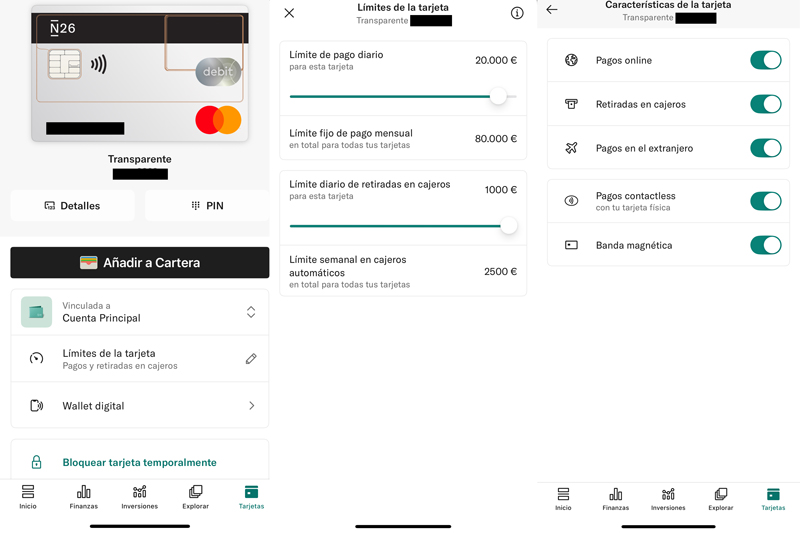This screenshot has height=533, width=800.
Task: Click the pencil icon beside Límites de la tarjeta
Action: [x=251, y=358]
